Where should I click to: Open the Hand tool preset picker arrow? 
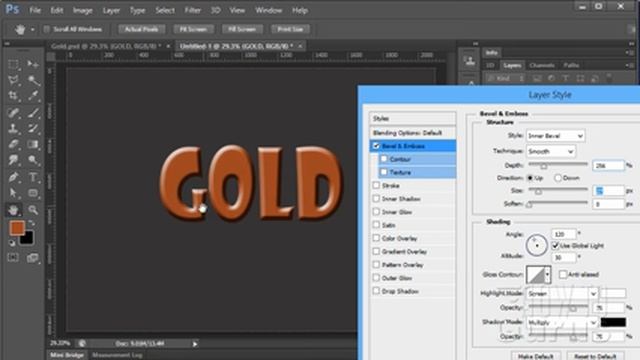tap(33, 29)
